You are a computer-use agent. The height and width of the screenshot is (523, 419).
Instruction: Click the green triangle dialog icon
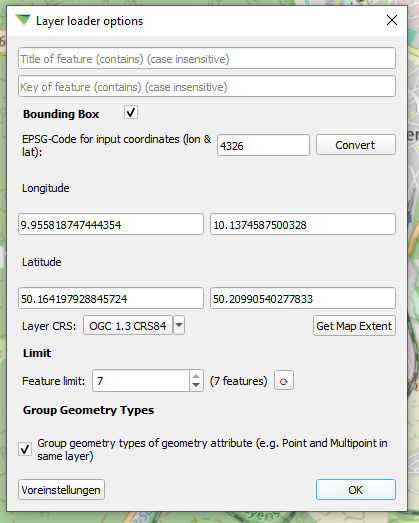[23, 20]
